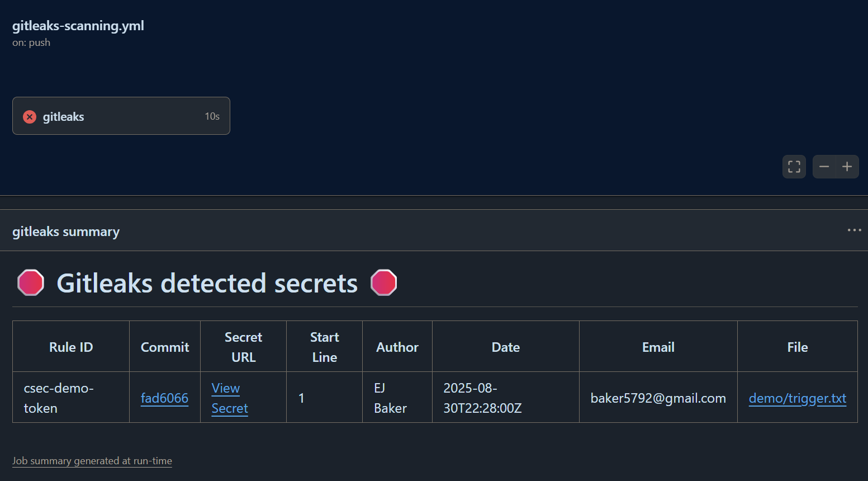Click the right stop sign emoji in the heading
The height and width of the screenshot is (481, 868).
tap(384, 283)
